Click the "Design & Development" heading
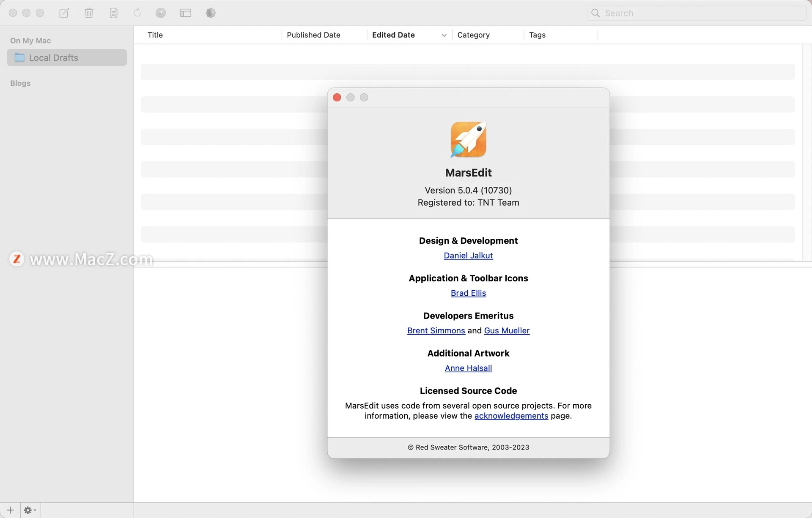This screenshot has height=518, width=812. tap(468, 241)
